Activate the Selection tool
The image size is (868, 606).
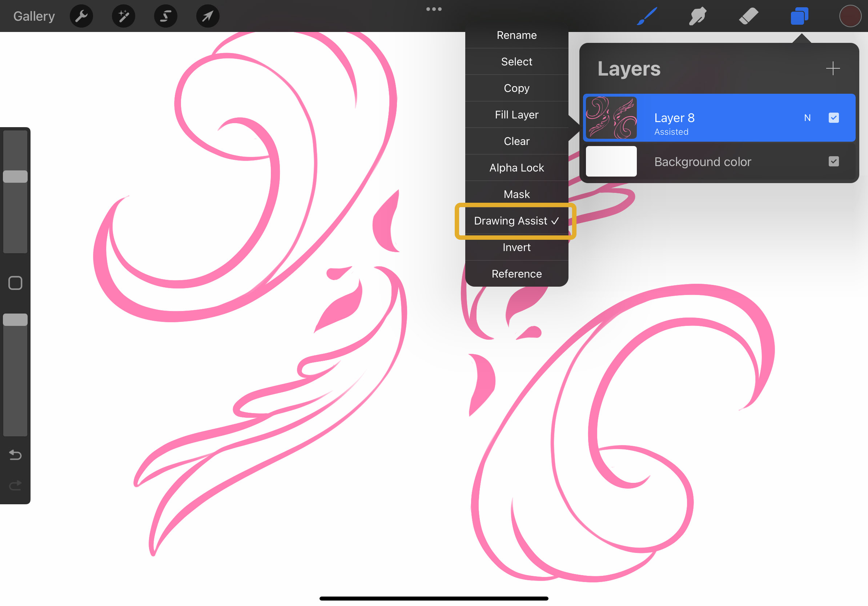(166, 16)
